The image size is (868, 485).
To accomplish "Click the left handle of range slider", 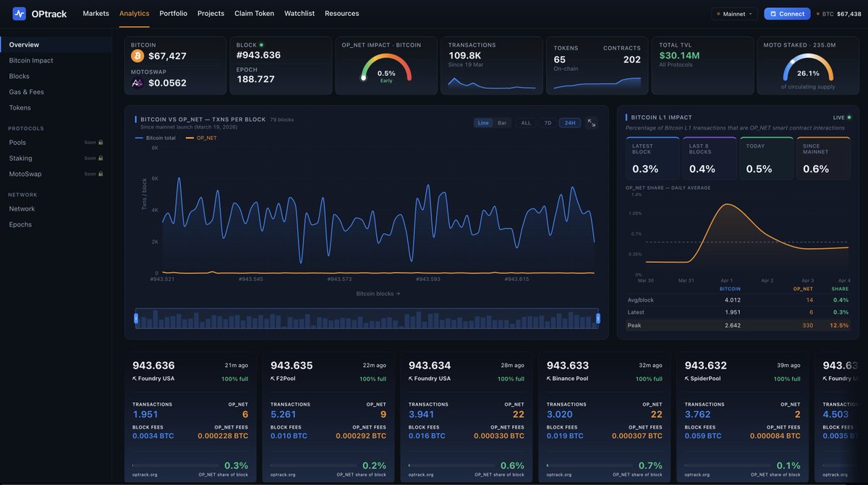I will pos(136,319).
